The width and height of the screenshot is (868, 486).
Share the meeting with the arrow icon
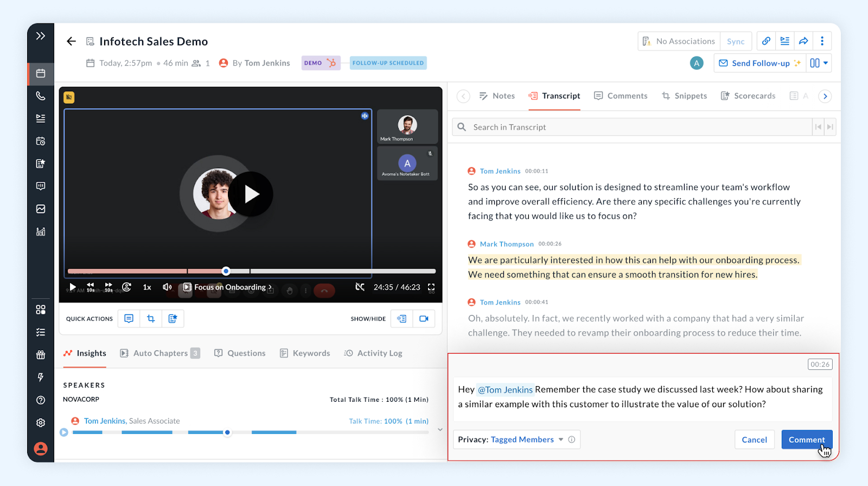click(x=803, y=41)
